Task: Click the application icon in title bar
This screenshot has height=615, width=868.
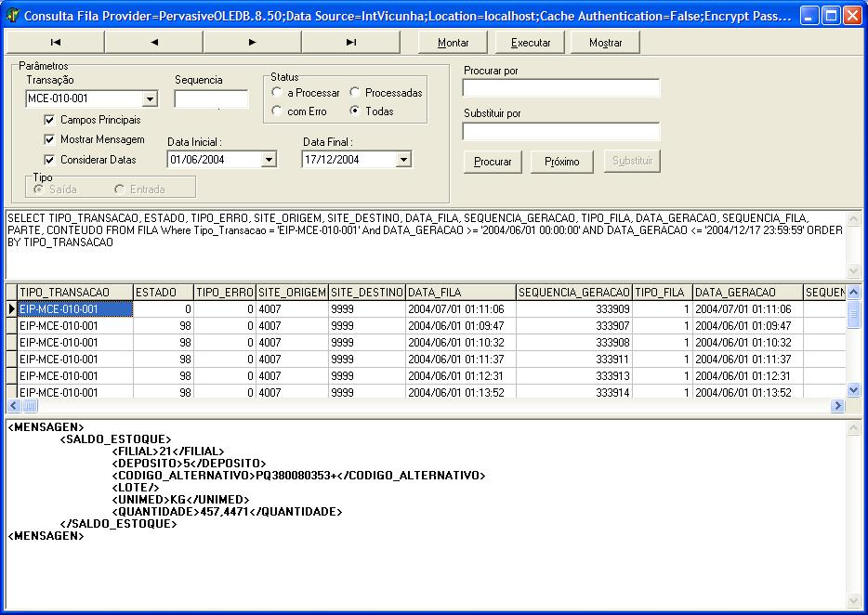Action: [13, 16]
